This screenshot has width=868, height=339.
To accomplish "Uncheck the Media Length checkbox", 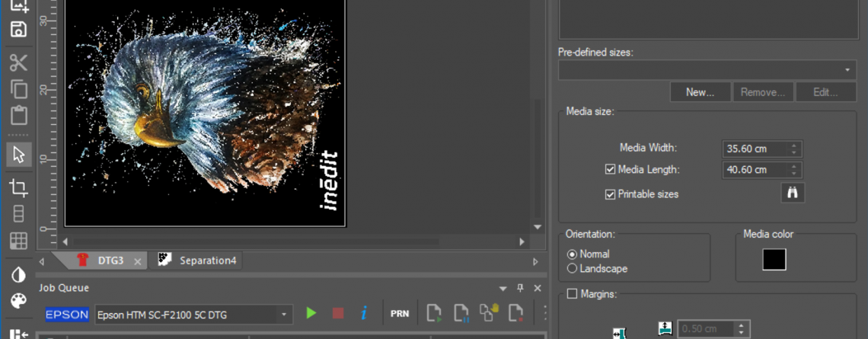I will [x=610, y=169].
